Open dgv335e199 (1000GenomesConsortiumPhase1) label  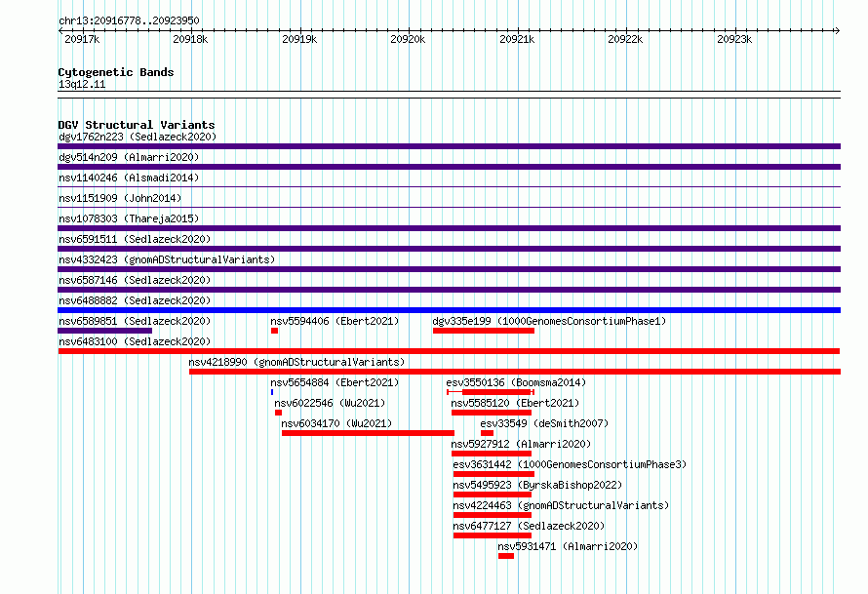(x=549, y=321)
